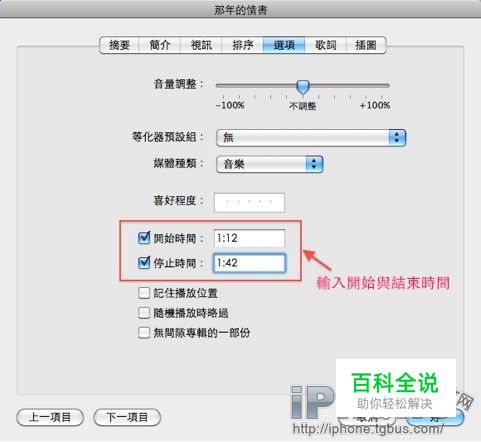
Task: Click the stop time field showing 1:42
Action: click(x=249, y=263)
